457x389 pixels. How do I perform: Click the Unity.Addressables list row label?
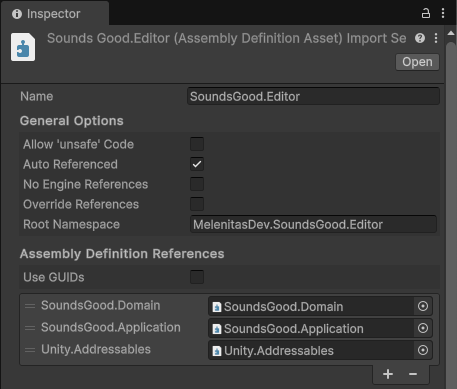click(x=96, y=349)
